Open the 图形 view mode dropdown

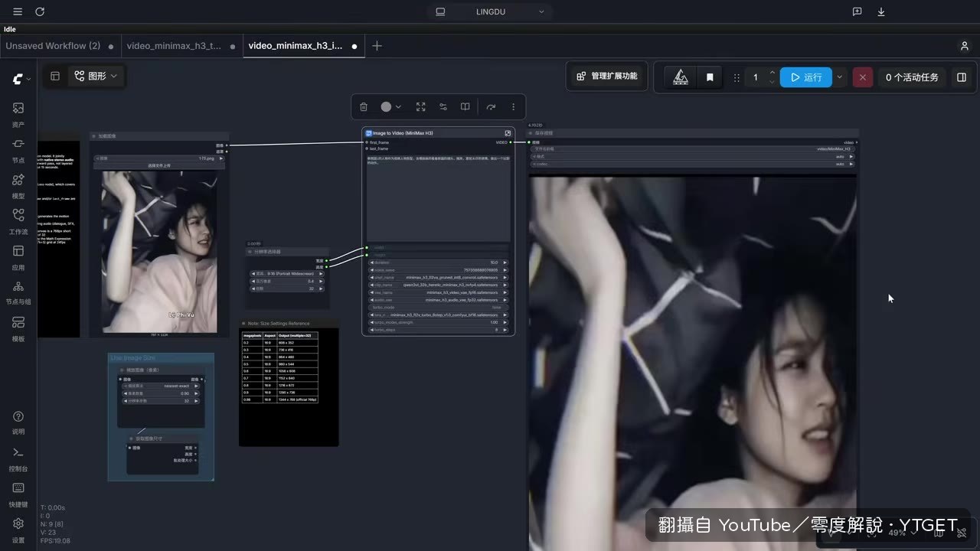coord(96,76)
